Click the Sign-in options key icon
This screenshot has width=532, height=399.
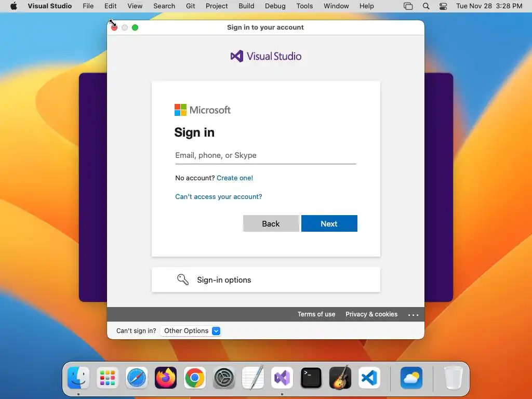(182, 280)
